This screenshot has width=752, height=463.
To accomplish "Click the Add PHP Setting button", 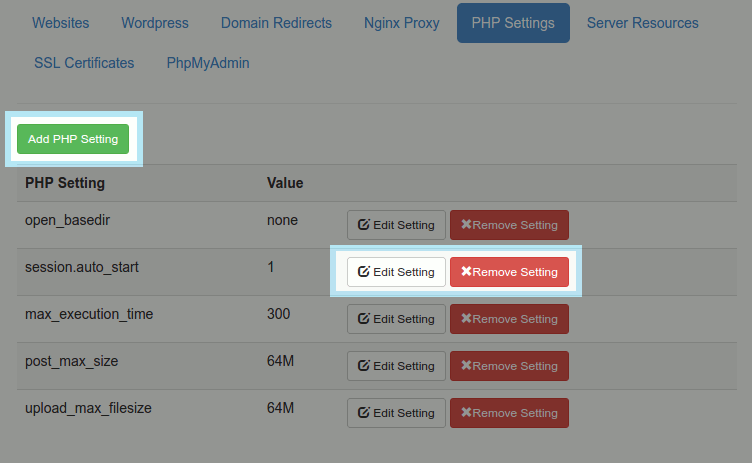I will 73,139.
